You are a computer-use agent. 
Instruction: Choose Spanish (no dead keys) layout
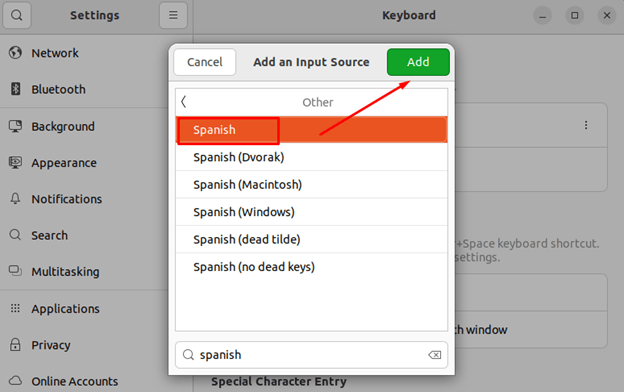pos(312,267)
